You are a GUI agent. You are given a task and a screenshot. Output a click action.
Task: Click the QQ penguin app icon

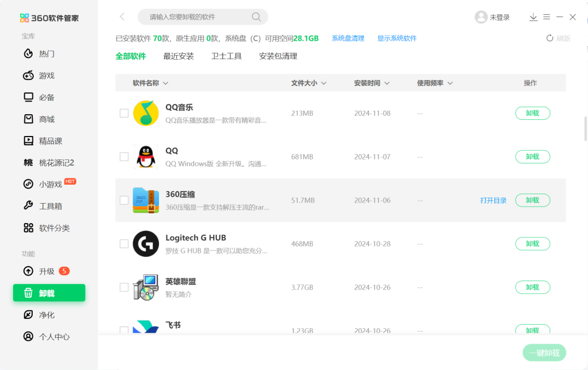(x=146, y=157)
